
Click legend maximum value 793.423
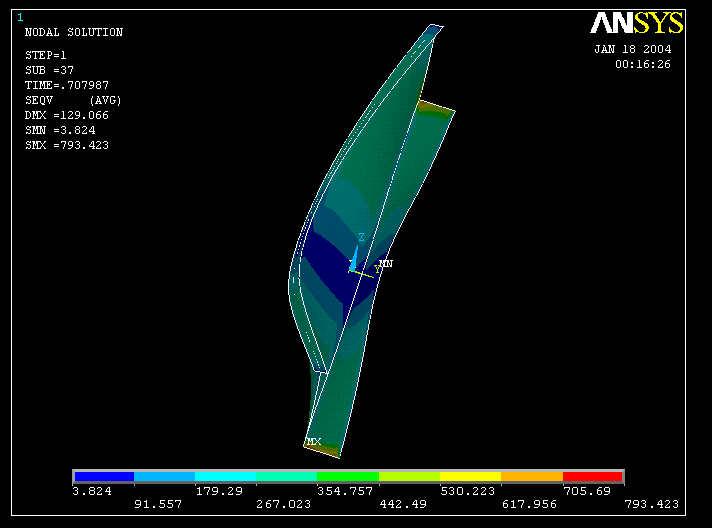point(652,504)
